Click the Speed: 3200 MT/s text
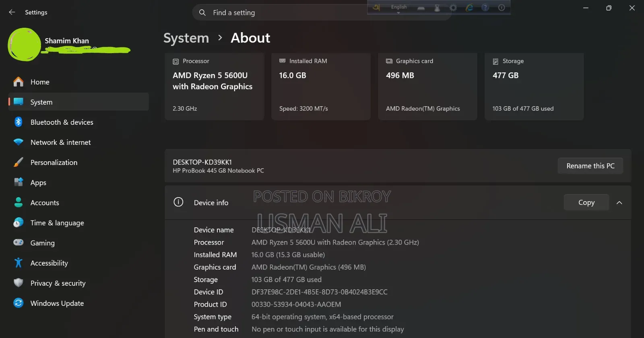The width and height of the screenshot is (644, 338). click(303, 109)
